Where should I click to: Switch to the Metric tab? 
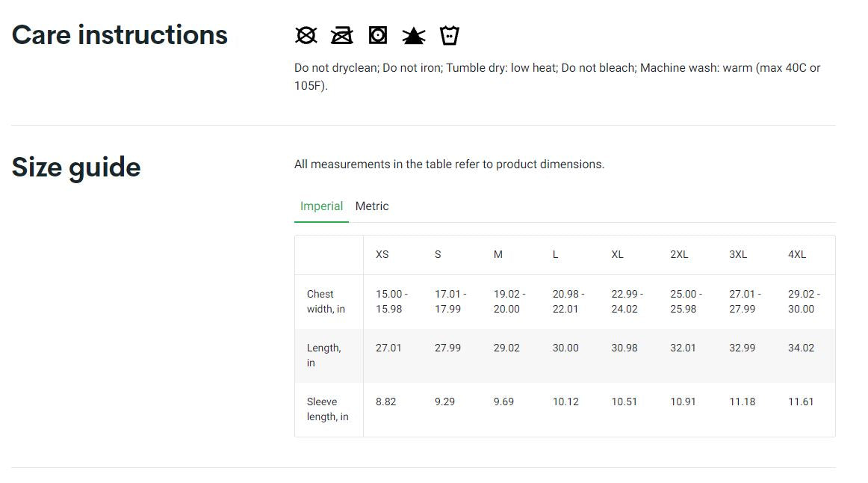372,206
